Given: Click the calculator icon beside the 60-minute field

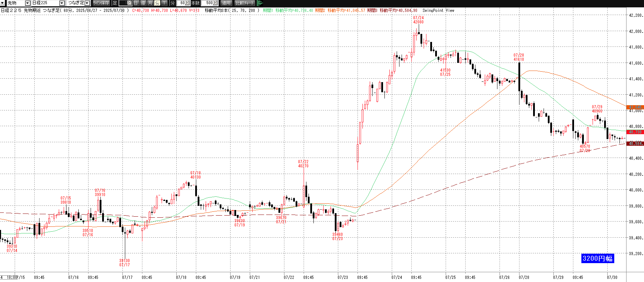Looking at the screenshot, I should [x=187, y=3].
